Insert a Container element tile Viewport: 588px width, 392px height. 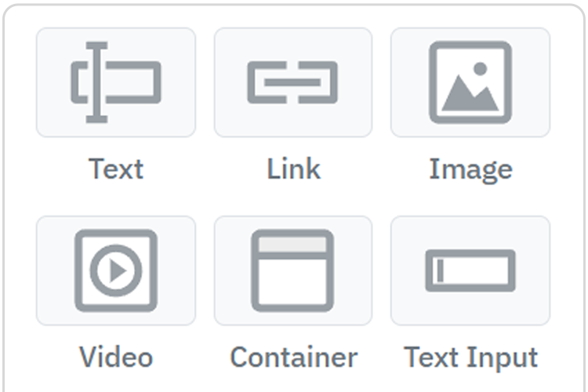coord(293,270)
